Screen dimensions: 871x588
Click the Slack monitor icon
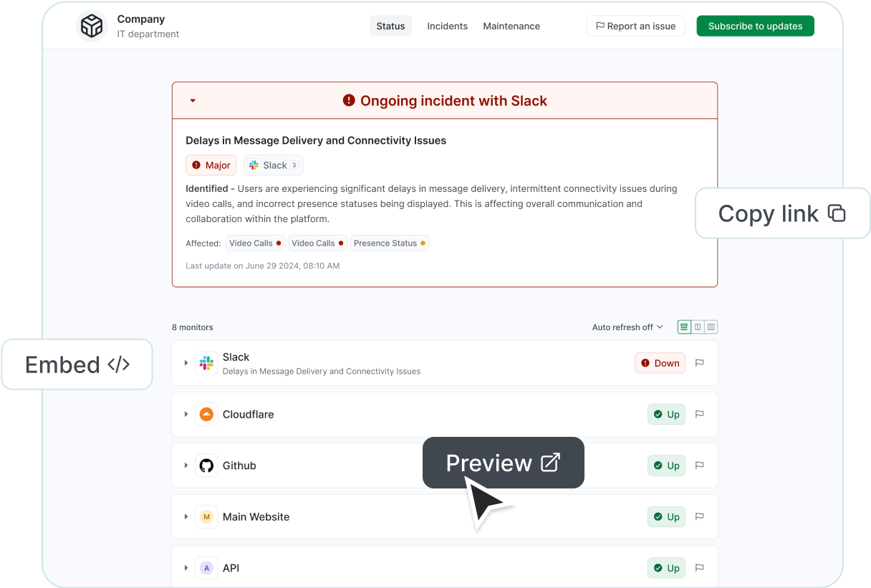coord(206,363)
